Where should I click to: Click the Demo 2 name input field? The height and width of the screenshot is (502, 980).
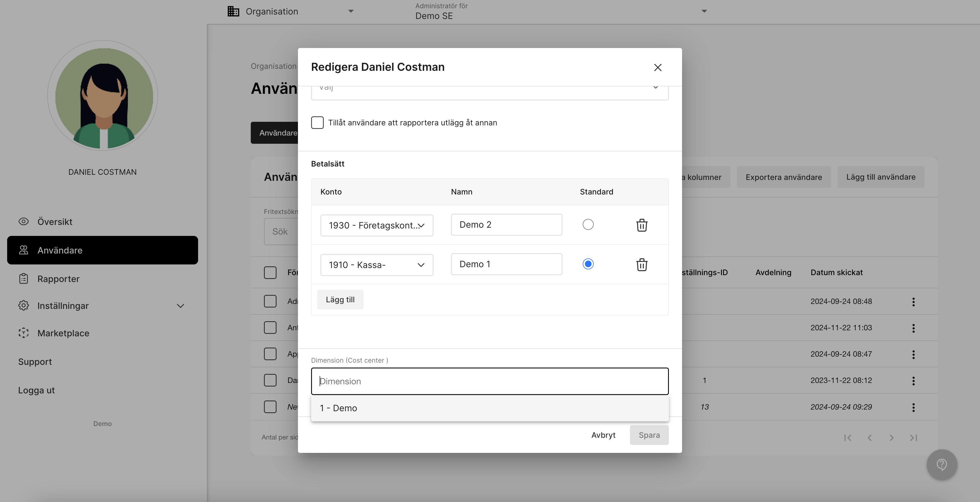[506, 225]
